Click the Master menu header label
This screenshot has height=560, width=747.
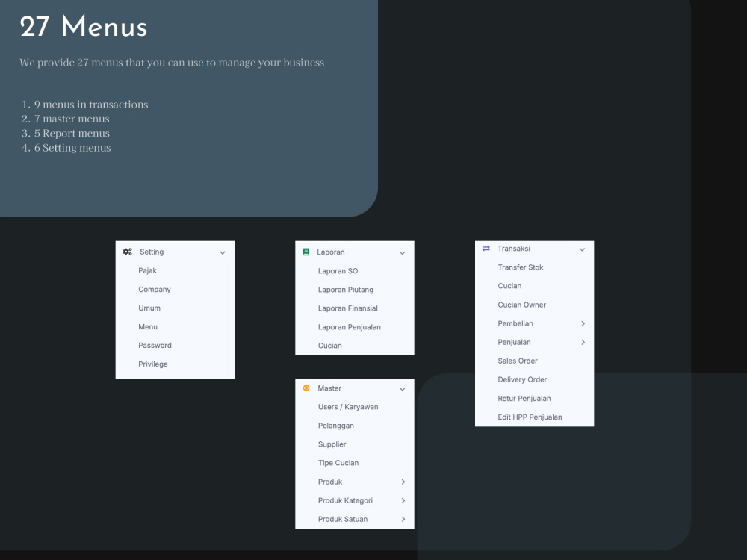pos(329,388)
